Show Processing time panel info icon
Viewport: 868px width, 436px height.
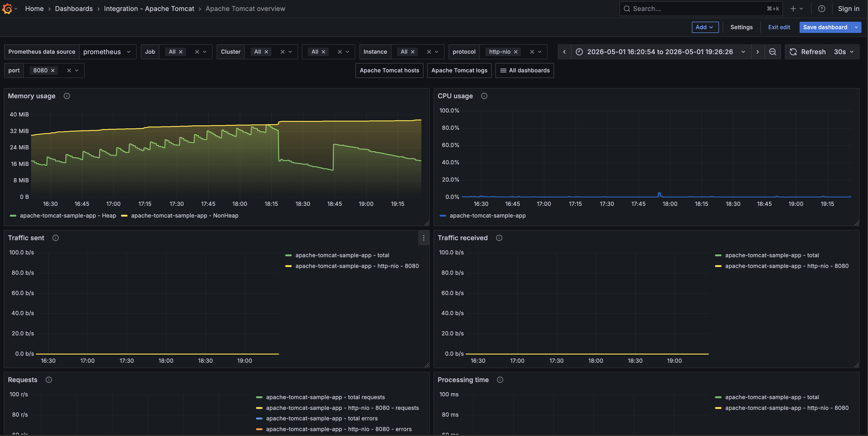(500, 380)
